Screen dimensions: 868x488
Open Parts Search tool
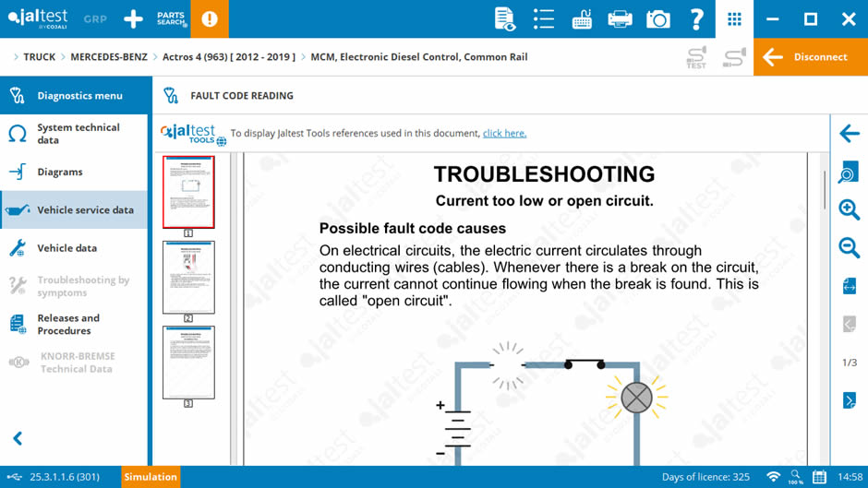[x=171, y=18]
